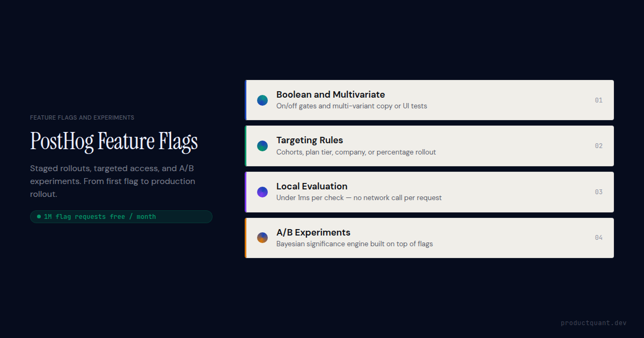Click the Boolean and Multivariate gradient circle icon
This screenshot has width=644, height=338.
tap(262, 100)
